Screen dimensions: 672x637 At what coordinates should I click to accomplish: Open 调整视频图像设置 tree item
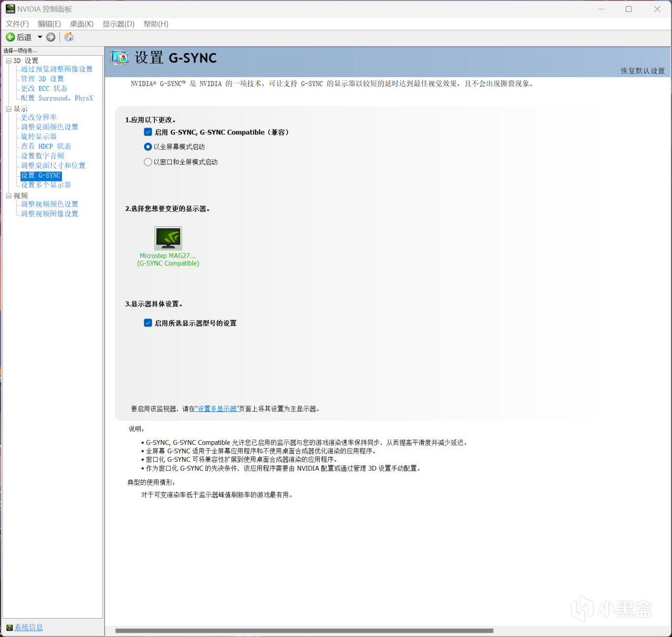click(x=49, y=214)
